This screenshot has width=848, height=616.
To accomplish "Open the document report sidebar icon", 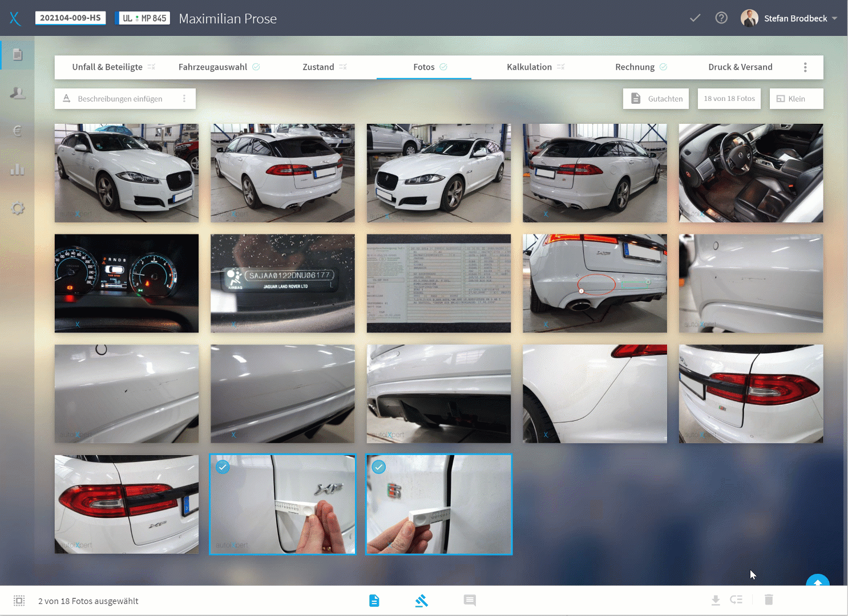I will (18, 55).
